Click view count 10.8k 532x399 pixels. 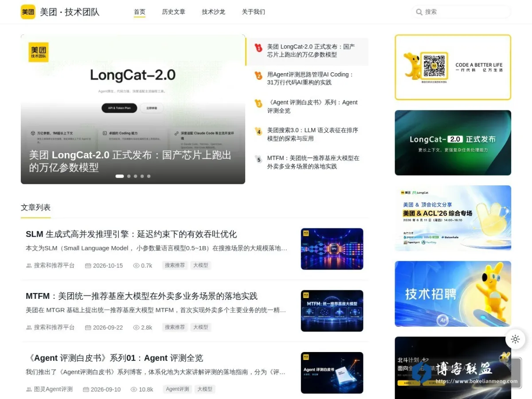[146, 390]
